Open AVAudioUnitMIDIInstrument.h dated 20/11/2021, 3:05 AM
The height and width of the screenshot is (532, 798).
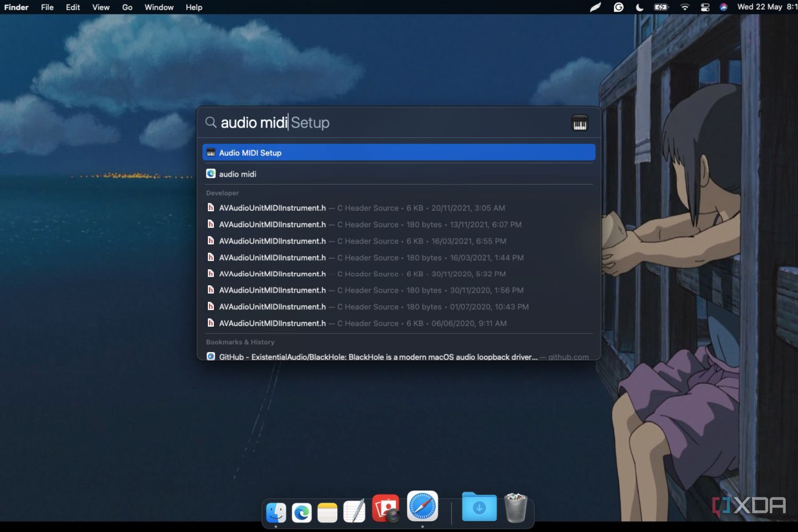pyautogui.click(x=398, y=208)
